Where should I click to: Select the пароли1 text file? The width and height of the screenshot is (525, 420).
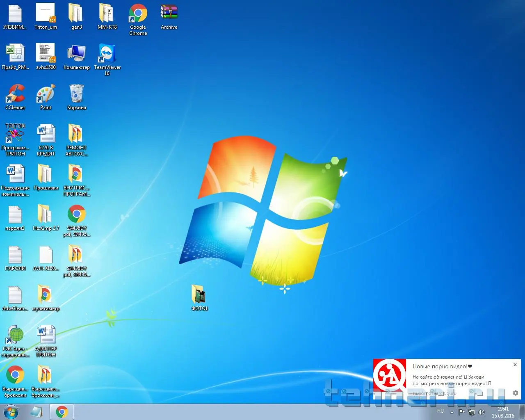coord(15,218)
